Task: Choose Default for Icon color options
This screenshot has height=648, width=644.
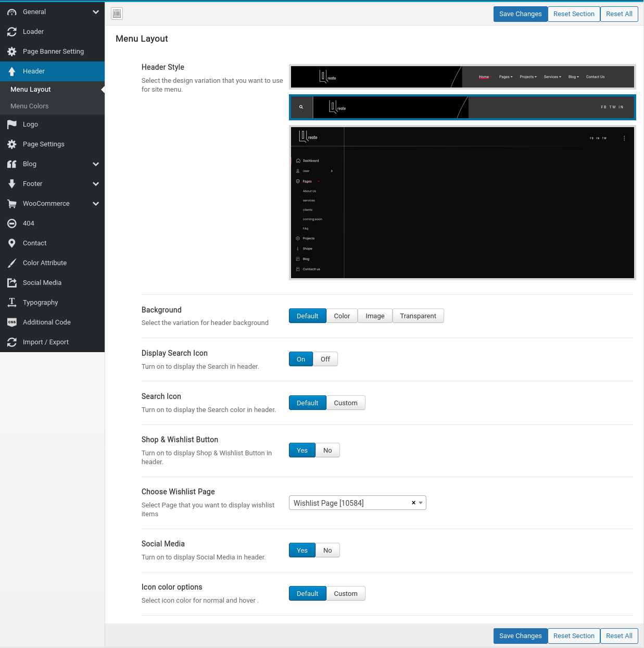Action: [308, 594]
